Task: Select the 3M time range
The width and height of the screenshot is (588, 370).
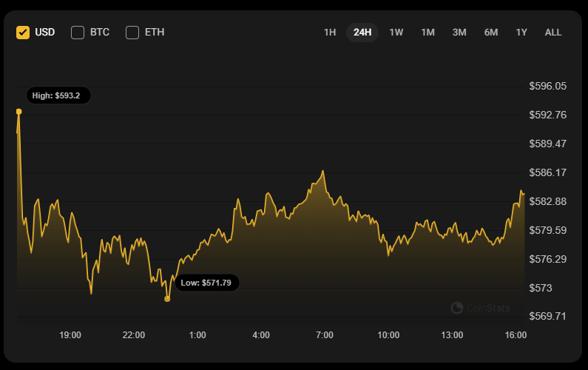Action: pyautogui.click(x=459, y=32)
